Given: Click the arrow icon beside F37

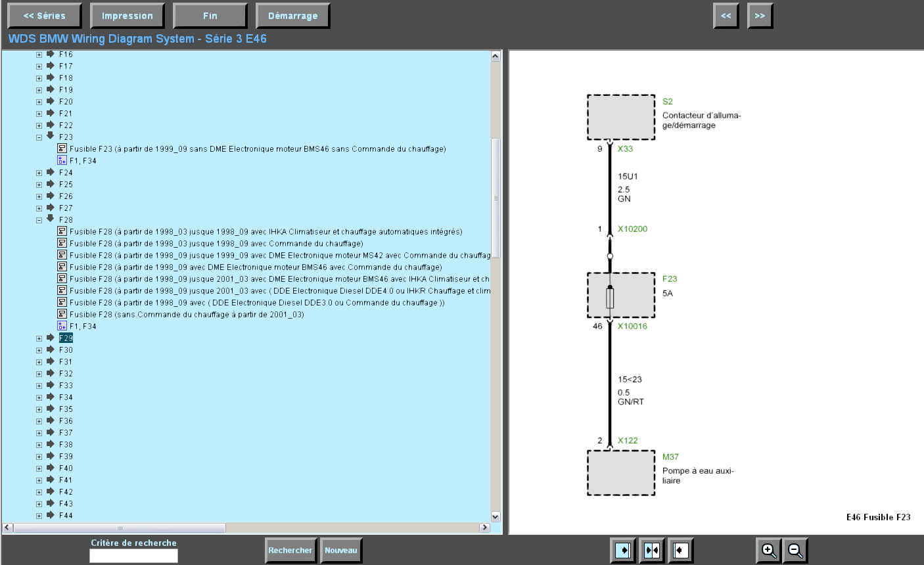Looking at the screenshot, I should coord(51,432).
